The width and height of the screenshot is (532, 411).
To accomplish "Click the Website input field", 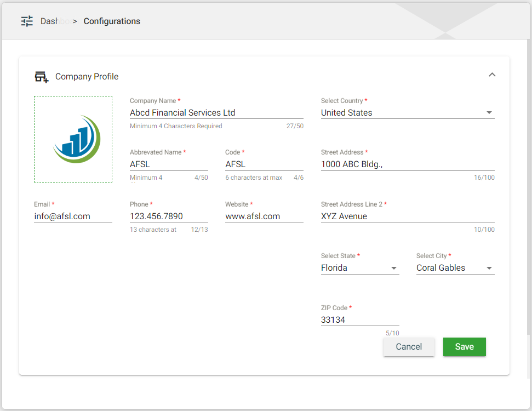I will (x=264, y=216).
